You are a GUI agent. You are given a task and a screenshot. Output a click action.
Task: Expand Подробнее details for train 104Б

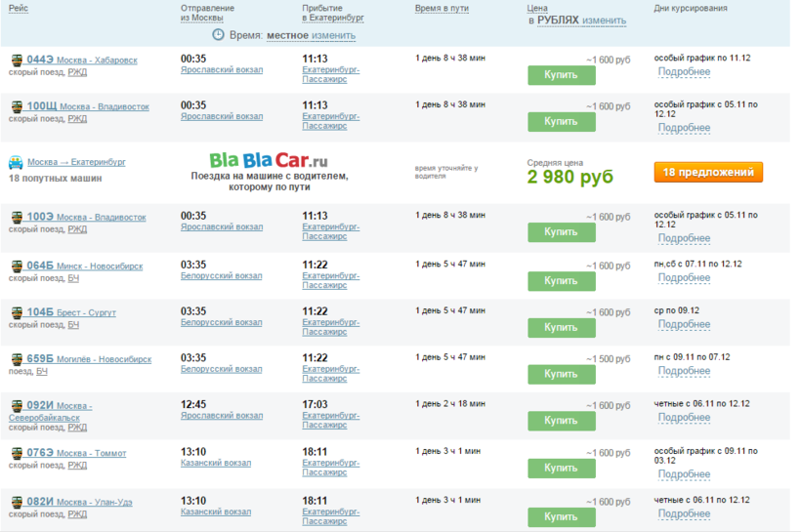683,324
